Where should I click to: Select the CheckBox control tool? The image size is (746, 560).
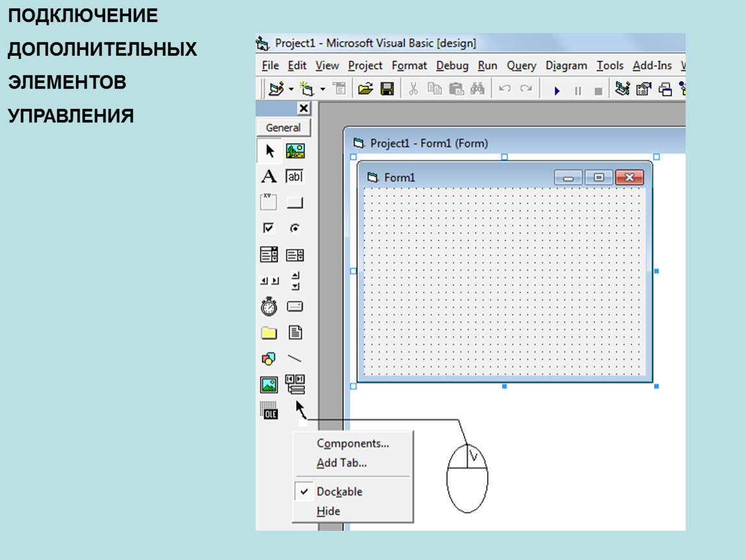[x=269, y=228]
